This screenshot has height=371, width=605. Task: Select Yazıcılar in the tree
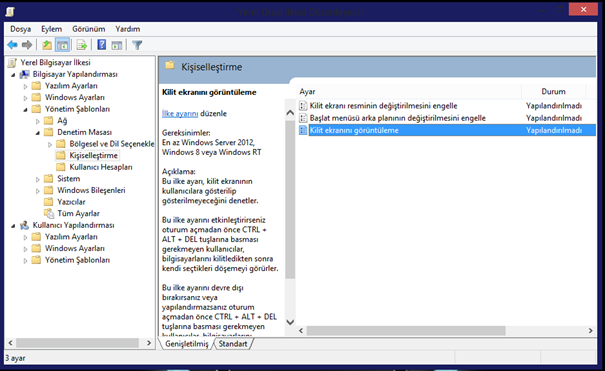click(x=71, y=202)
